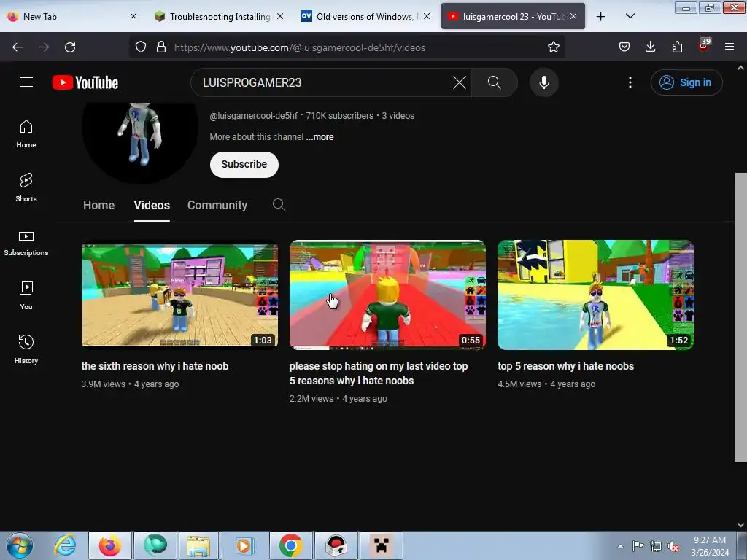This screenshot has width=747, height=560.
Task: Close the New Tab tab
Action: click(x=133, y=16)
